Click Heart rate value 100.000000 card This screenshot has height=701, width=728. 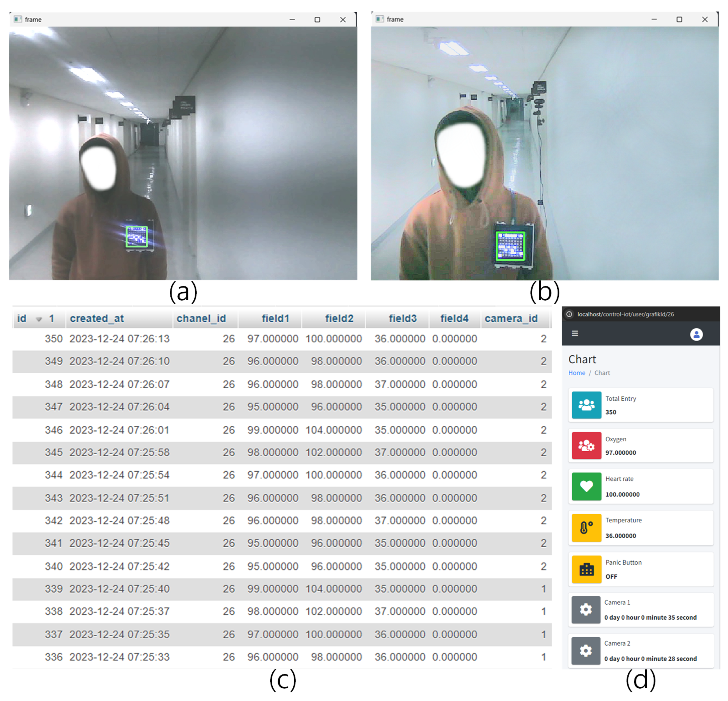641,486
